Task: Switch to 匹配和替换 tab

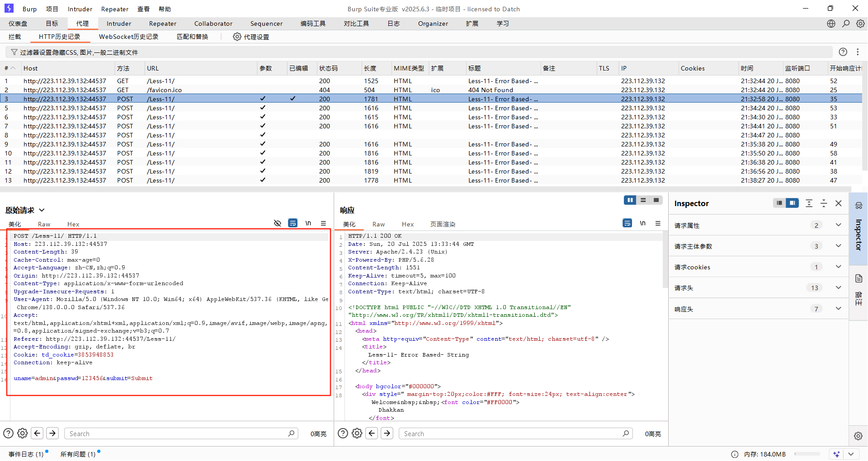Action: tap(193, 37)
